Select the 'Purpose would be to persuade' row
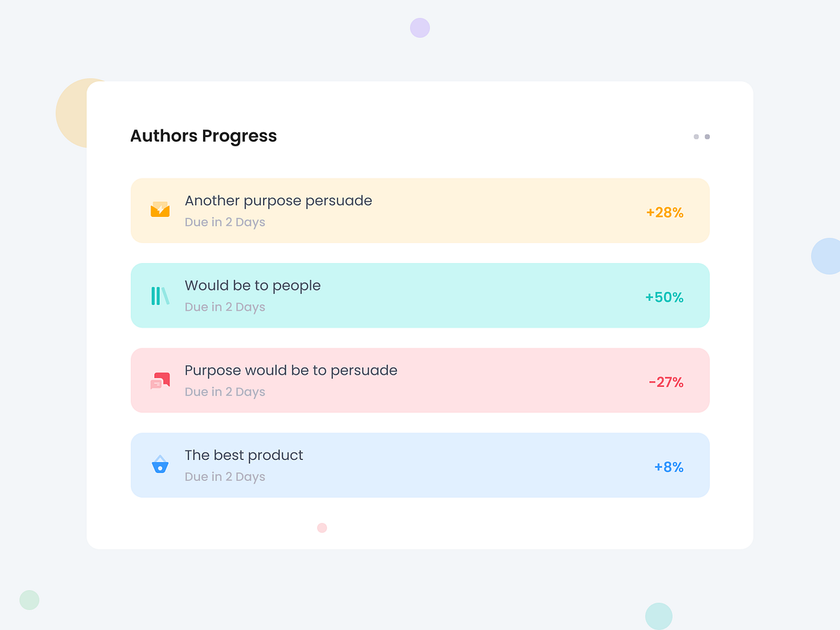The width and height of the screenshot is (840, 630). [420, 379]
